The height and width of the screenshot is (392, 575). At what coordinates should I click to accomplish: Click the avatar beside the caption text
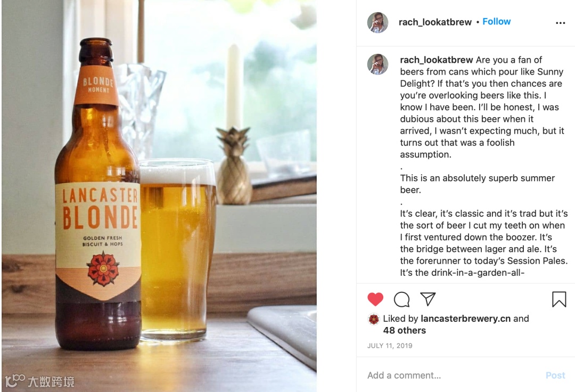click(377, 64)
